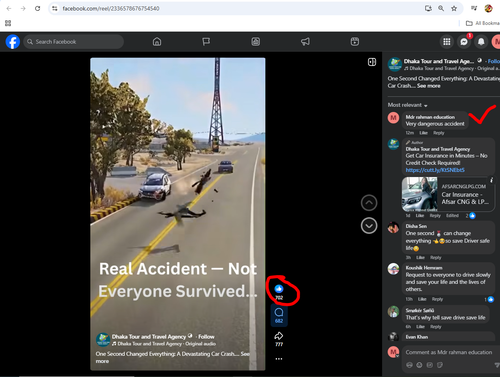Go forward in browser
500x377 pixels.
coord(23,8)
